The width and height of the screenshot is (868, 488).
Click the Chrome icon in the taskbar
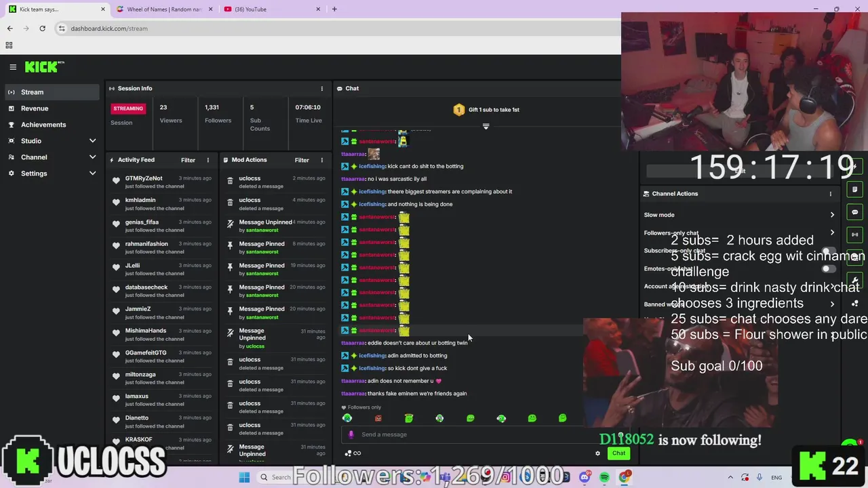(624, 477)
